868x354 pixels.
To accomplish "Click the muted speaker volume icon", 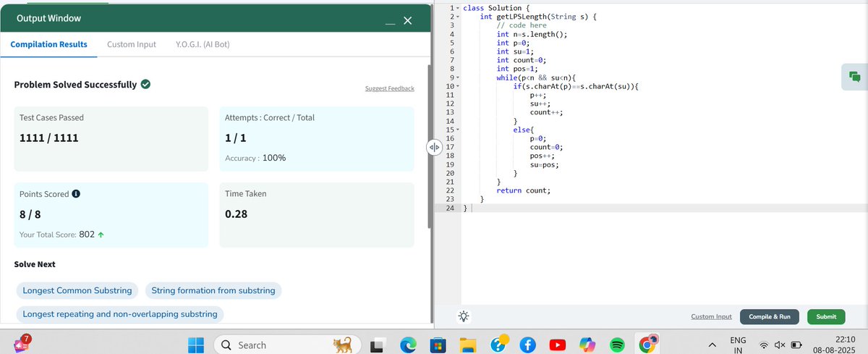I will click(780, 345).
